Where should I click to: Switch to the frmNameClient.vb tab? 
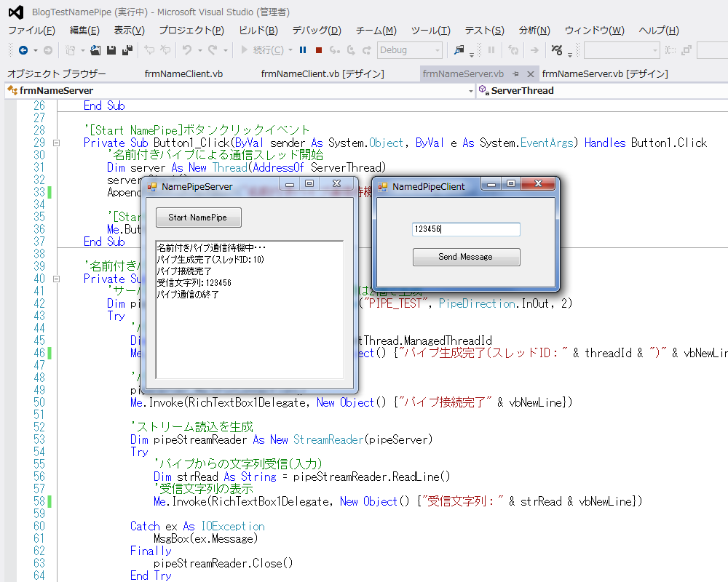click(x=183, y=73)
